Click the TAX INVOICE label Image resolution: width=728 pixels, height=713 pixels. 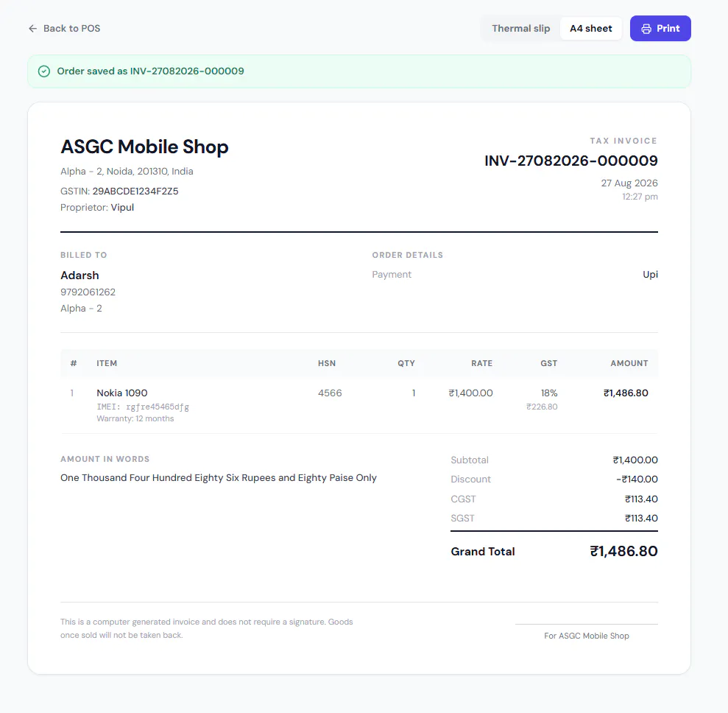click(x=623, y=141)
